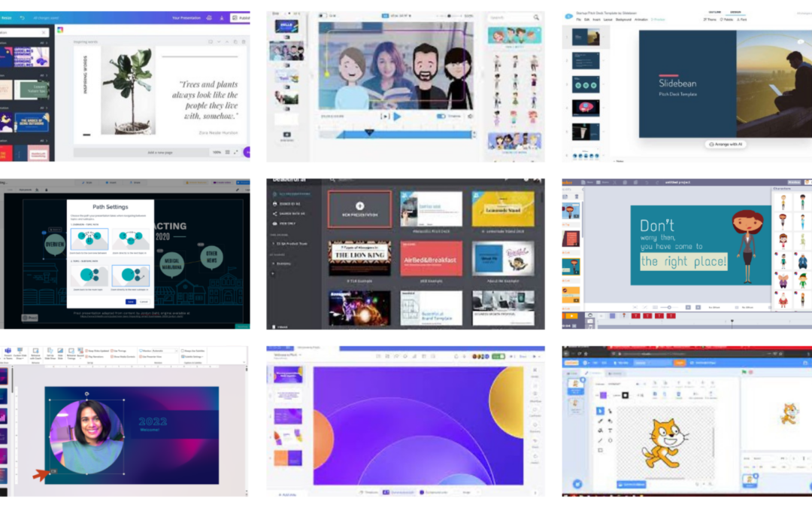Select the Eraser tool in Scratch's paint editor
812x508 pixels.
610,421
